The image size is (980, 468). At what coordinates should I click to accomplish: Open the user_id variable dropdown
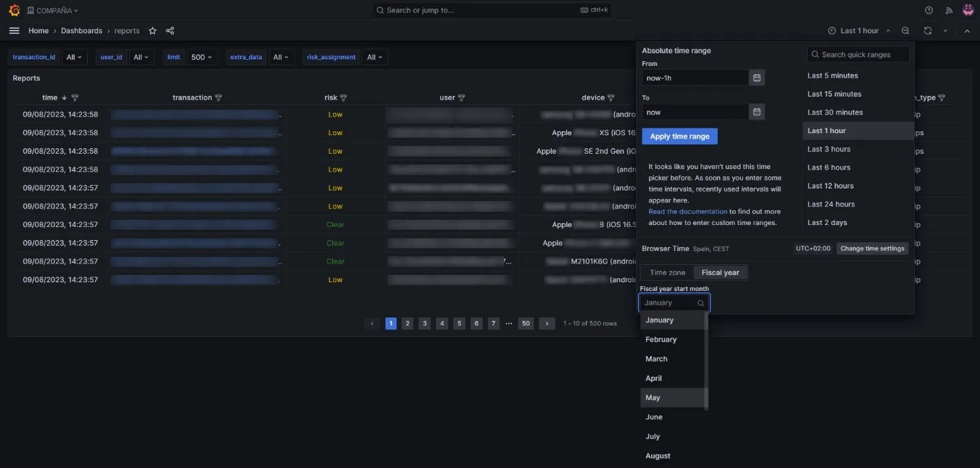pos(141,57)
